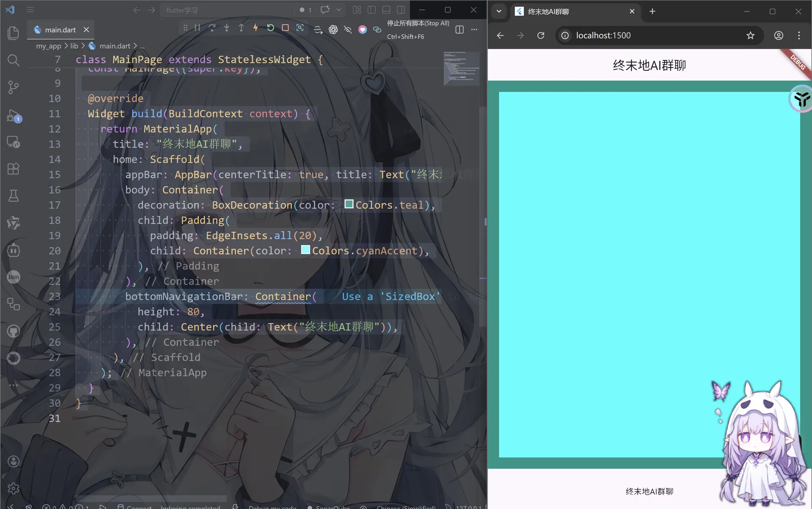Click debug Step Out button

[x=241, y=28]
